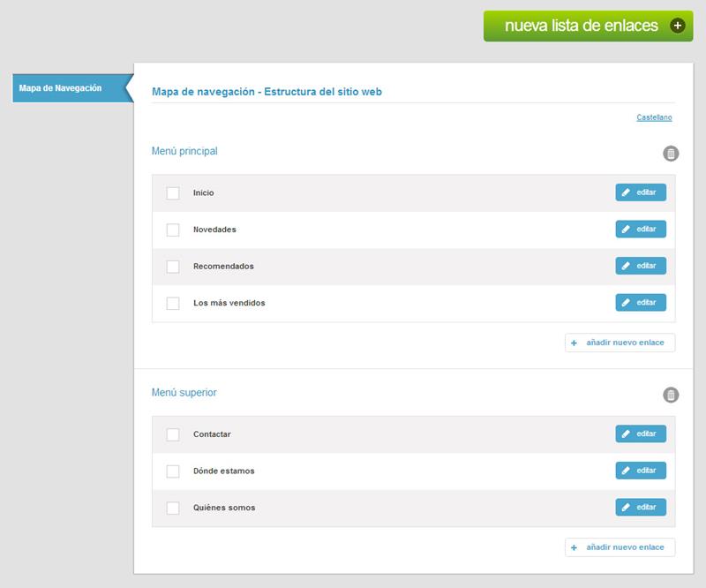Edit the Dónde estamos link

coord(641,471)
